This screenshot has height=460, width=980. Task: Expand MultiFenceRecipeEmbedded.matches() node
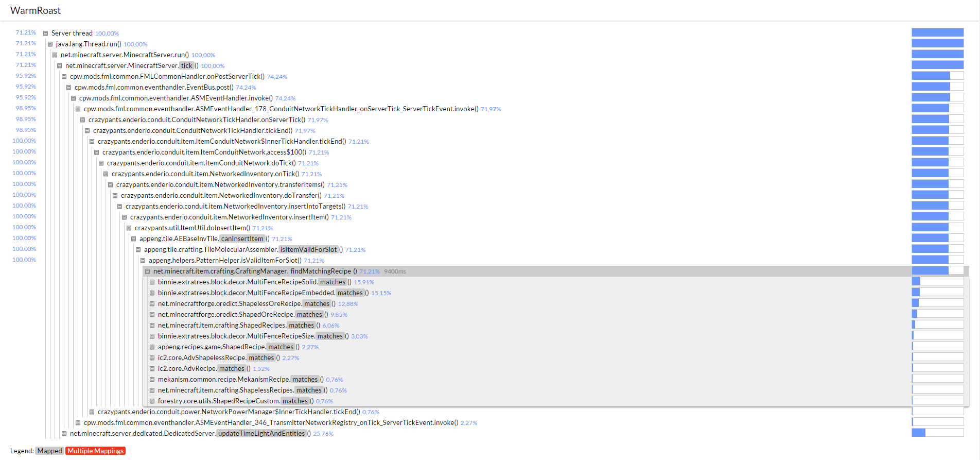(152, 293)
